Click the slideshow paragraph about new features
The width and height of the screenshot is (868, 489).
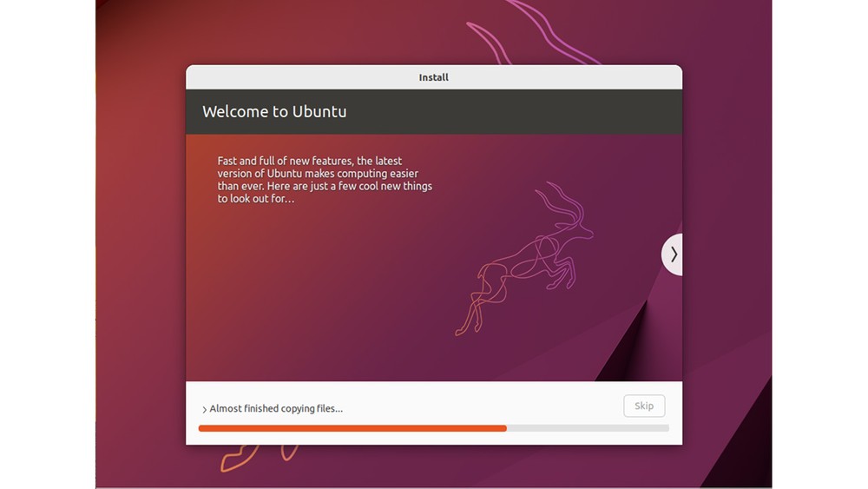click(325, 180)
